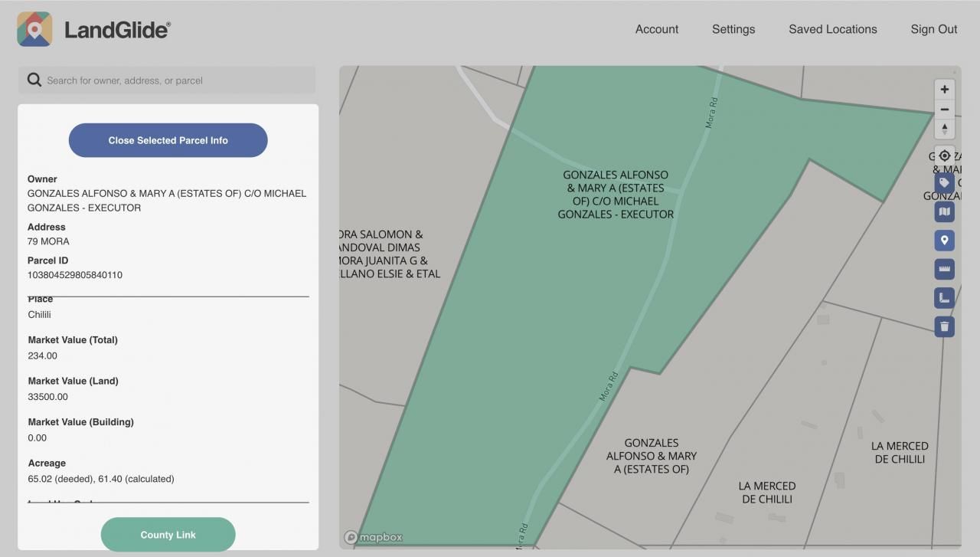Click the owner, address, or parcel search field

pos(176,80)
